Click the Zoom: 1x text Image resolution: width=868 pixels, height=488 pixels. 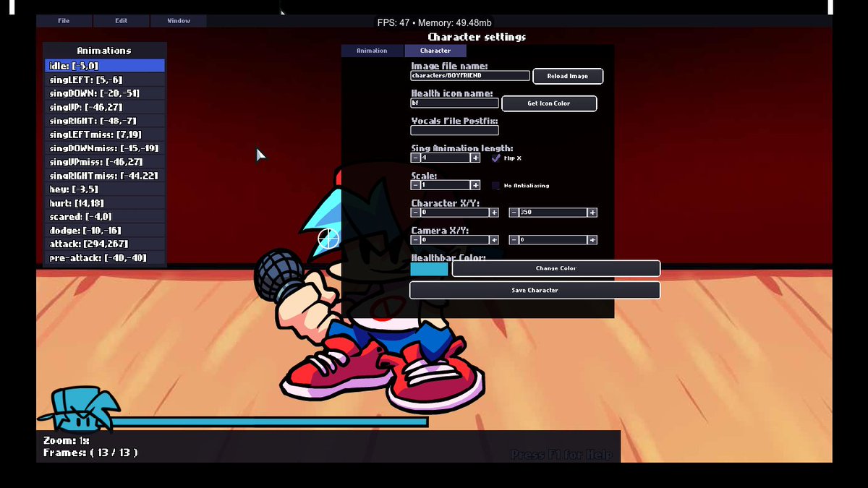(x=67, y=440)
